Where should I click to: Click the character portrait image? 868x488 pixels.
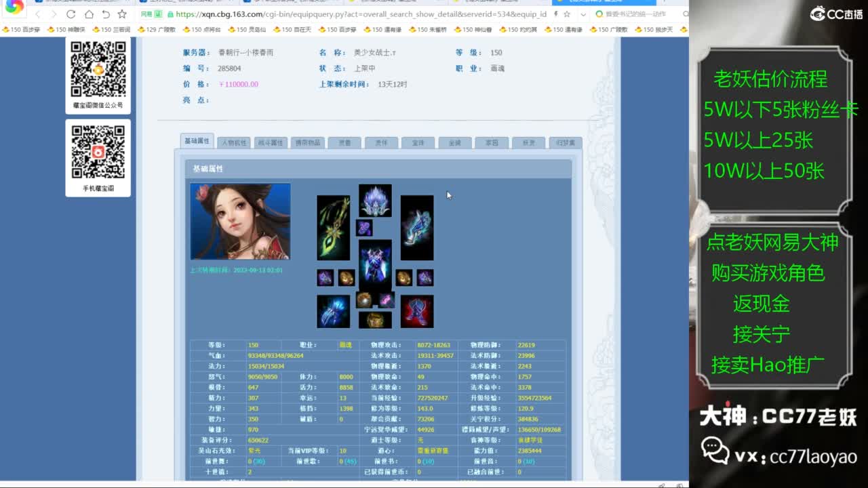click(240, 221)
